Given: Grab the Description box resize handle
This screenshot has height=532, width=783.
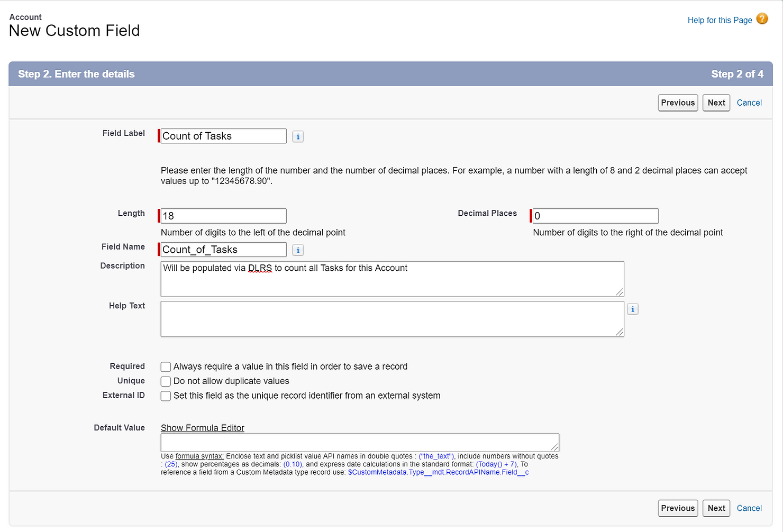Looking at the screenshot, I should click(x=620, y=292).
